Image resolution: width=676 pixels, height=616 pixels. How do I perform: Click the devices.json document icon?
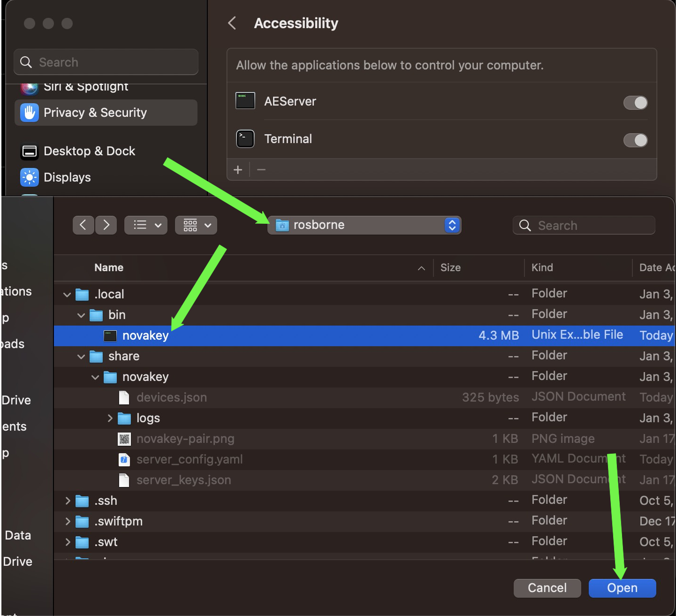(x=124, y=397)
